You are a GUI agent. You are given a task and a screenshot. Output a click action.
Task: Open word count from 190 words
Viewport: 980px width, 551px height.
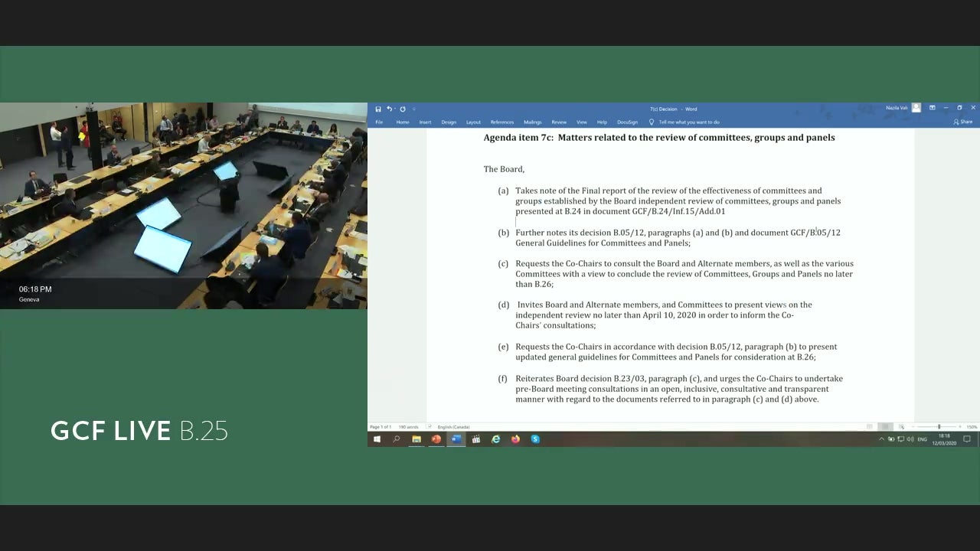click(408, 427)
